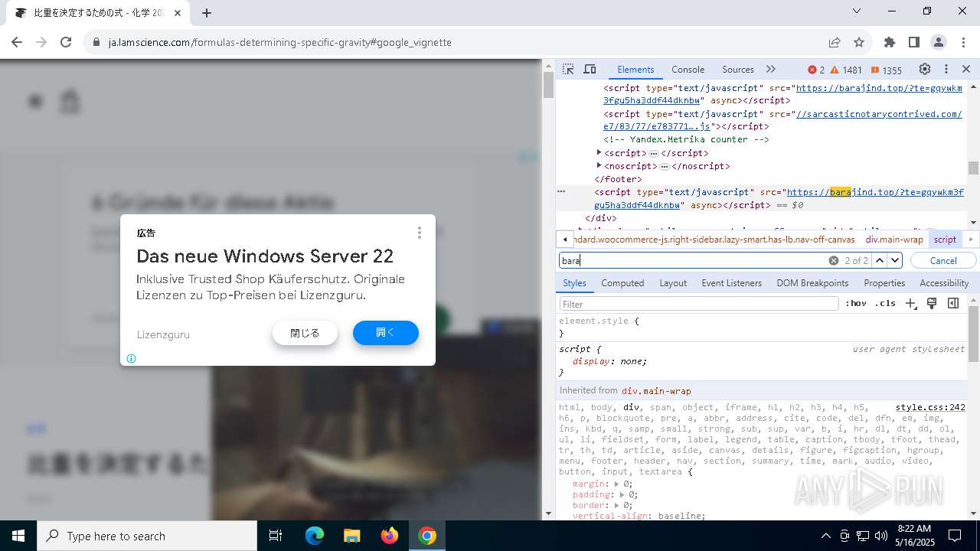Show more DevTools tabs chevron

[x=770, y=69]
